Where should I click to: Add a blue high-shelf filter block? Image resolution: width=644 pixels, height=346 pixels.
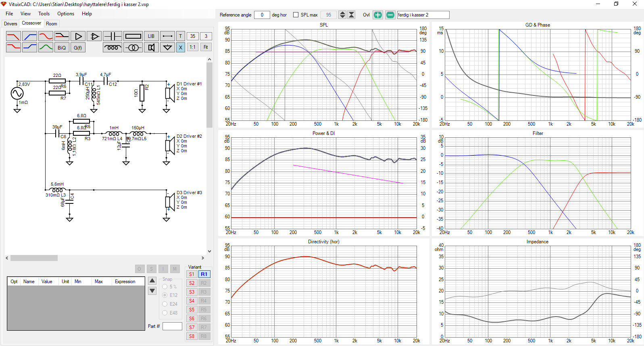29,47
